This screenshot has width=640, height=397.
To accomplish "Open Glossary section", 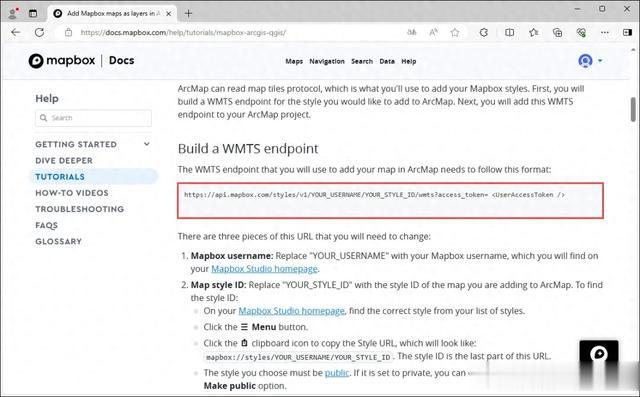I will click(x=58, y=241).
